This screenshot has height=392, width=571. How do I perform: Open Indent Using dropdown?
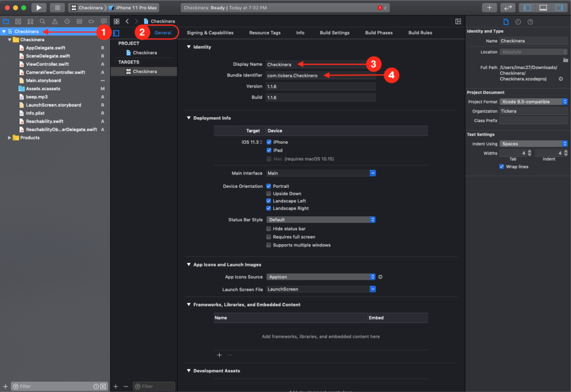(534, 144)
